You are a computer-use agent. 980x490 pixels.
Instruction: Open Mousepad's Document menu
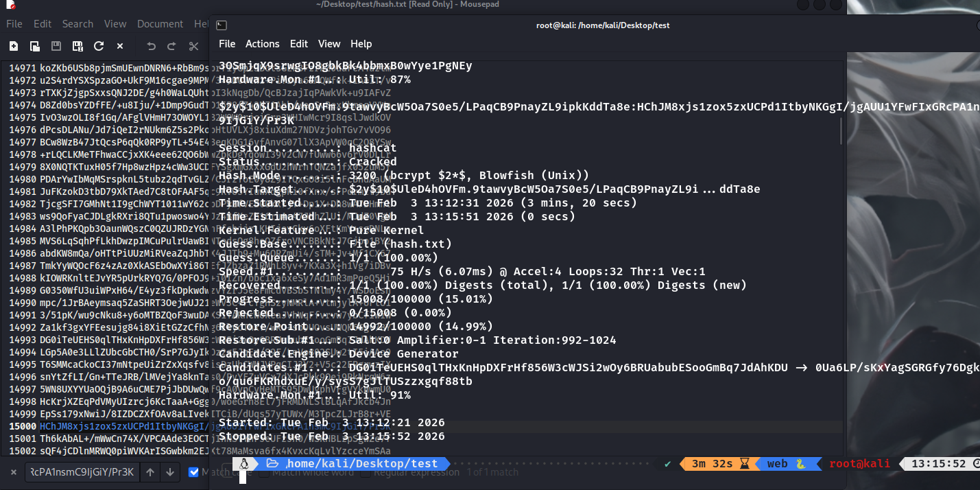click(x=160, y=24)
